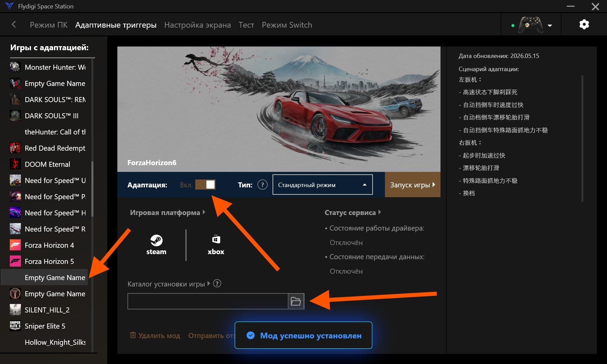Select the Xbox platform icon

216,245
